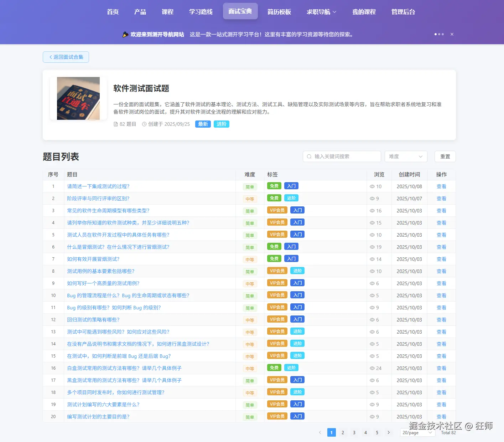Click date 2025/10/08 in row 1
Image resolution: width=504 pixels, height=442 pixels.
409,186
